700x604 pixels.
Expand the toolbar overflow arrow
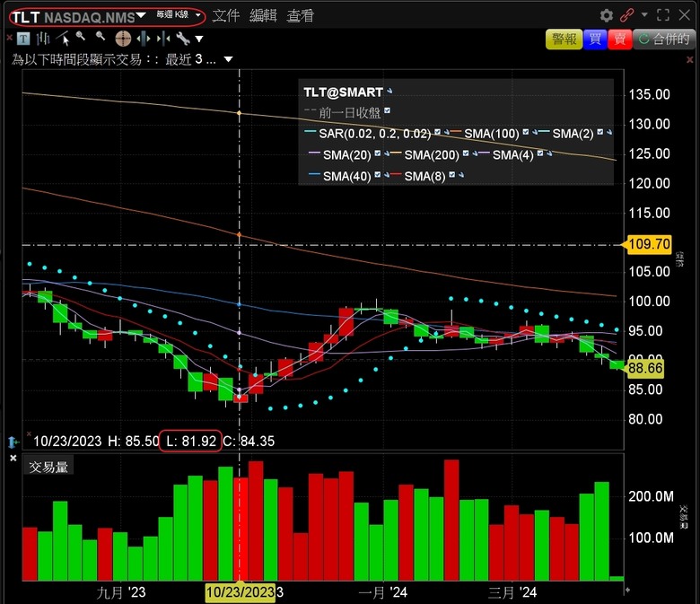coord(199,39)
